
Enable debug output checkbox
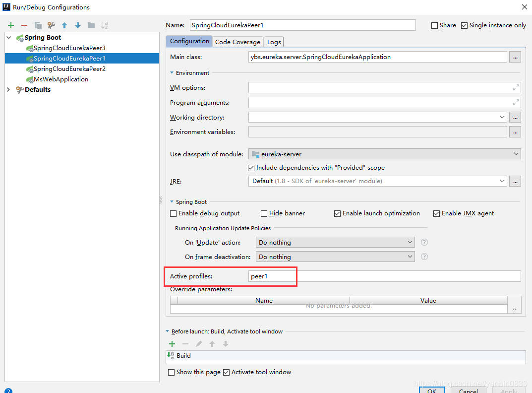click(x=174, y=214)
